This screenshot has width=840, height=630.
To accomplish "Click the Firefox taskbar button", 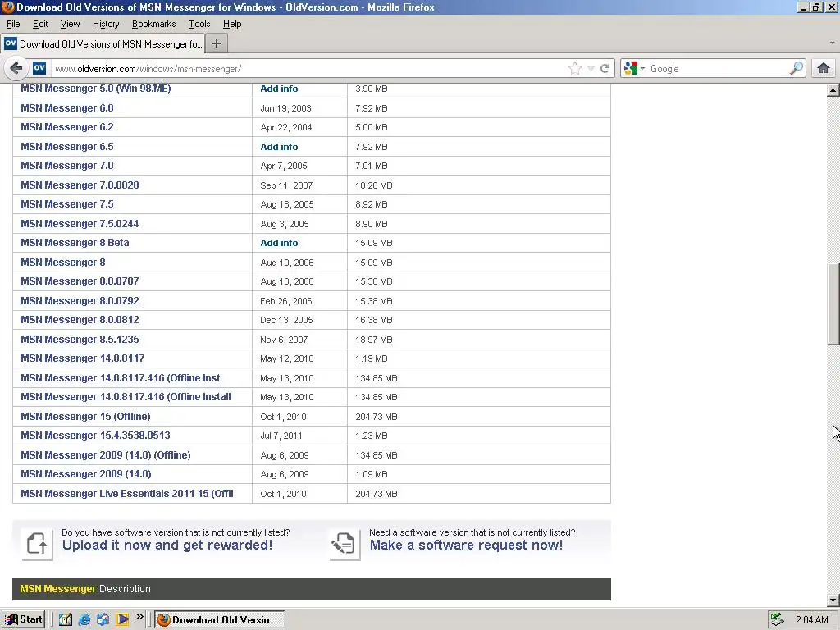I will [x=220, y=620].
